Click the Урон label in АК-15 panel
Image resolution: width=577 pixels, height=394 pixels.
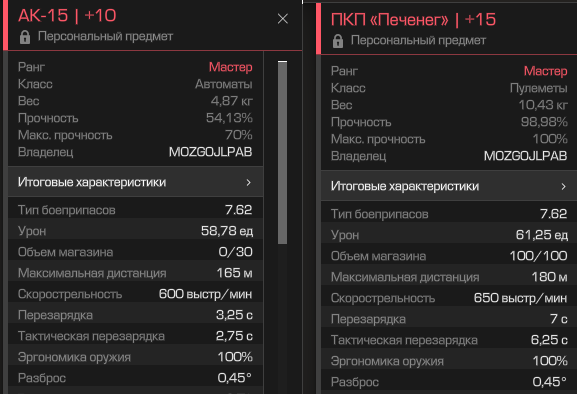(x=32, y=231)
